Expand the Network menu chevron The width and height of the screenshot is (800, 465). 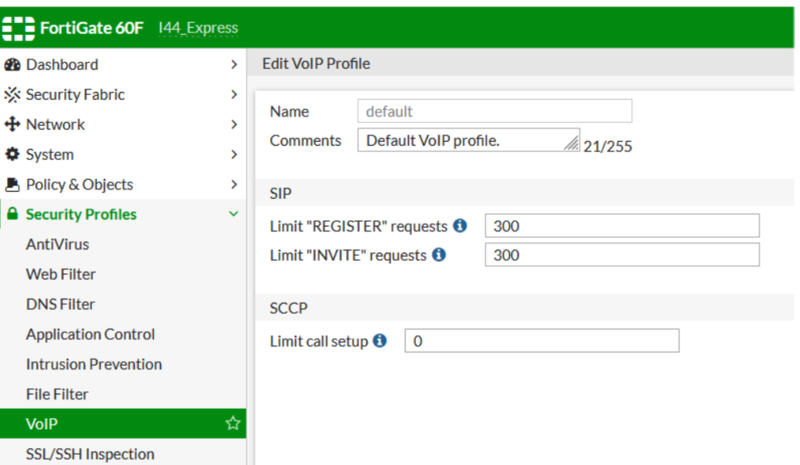coord(234,125)
